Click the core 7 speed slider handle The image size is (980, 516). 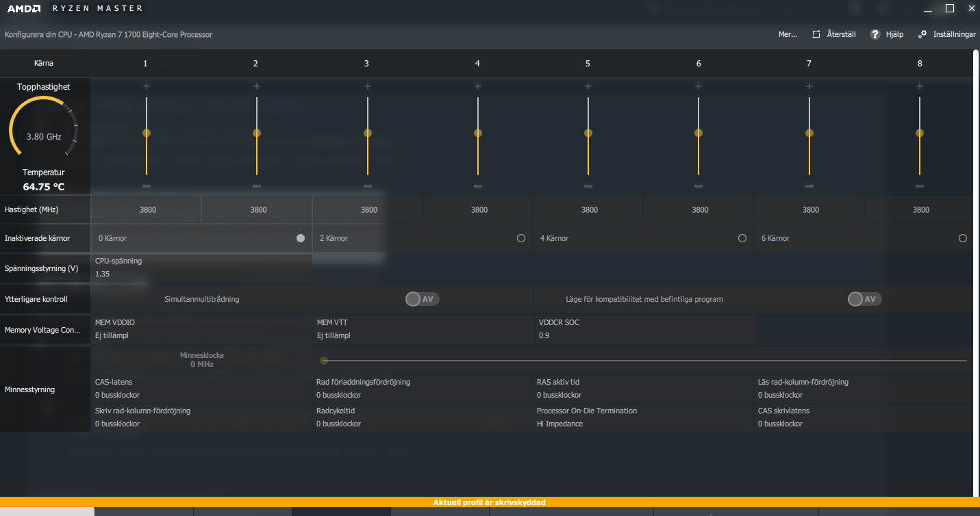(809, 133)
